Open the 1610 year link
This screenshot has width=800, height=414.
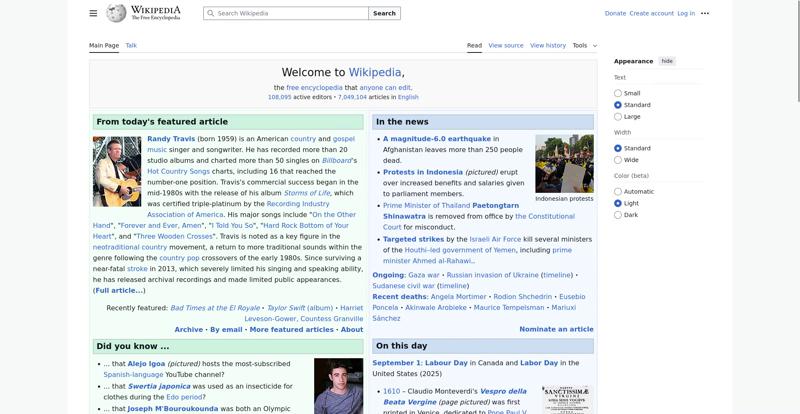[391, 392]
